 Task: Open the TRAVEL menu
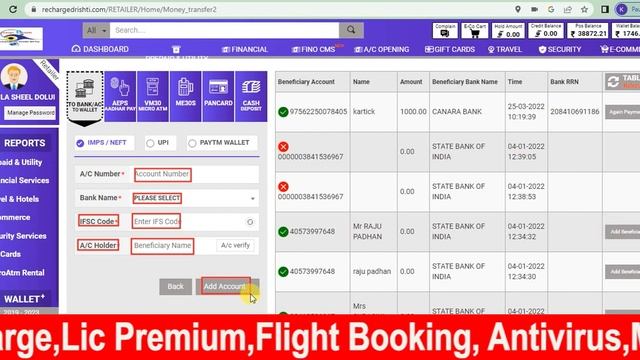click(x=505, y=49)
